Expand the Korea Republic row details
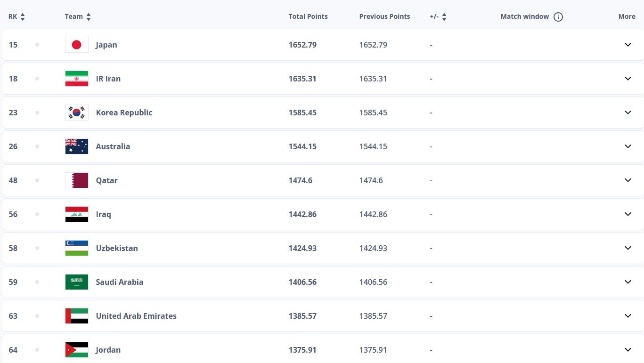The image size is (644, 363). coord(628,113)
